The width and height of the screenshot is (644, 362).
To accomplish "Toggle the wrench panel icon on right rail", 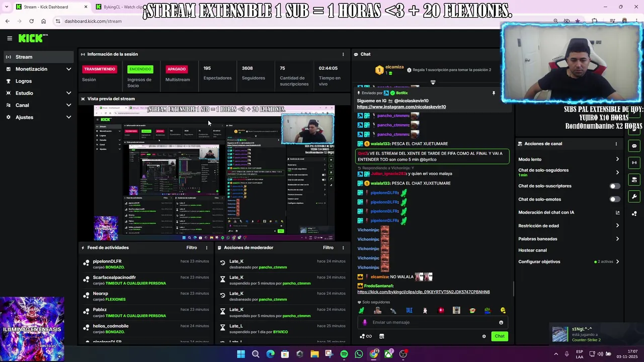I will (x=634, y=197).
